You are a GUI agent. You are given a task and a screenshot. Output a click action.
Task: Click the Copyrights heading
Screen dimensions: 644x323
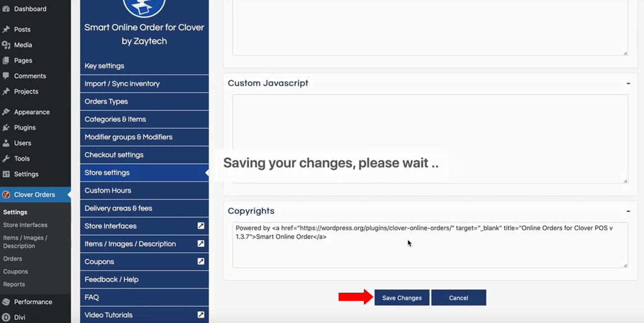click(251, 211)
